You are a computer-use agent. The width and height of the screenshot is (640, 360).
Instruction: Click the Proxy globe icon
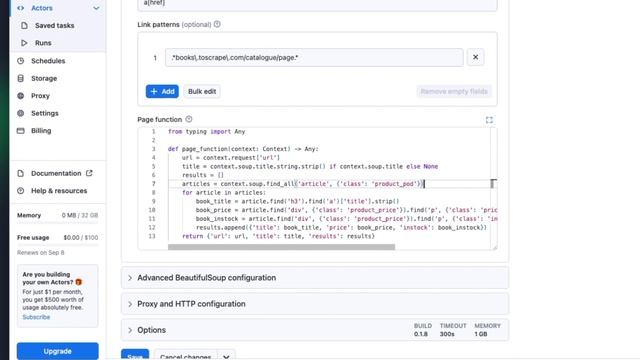click(20, 96)
